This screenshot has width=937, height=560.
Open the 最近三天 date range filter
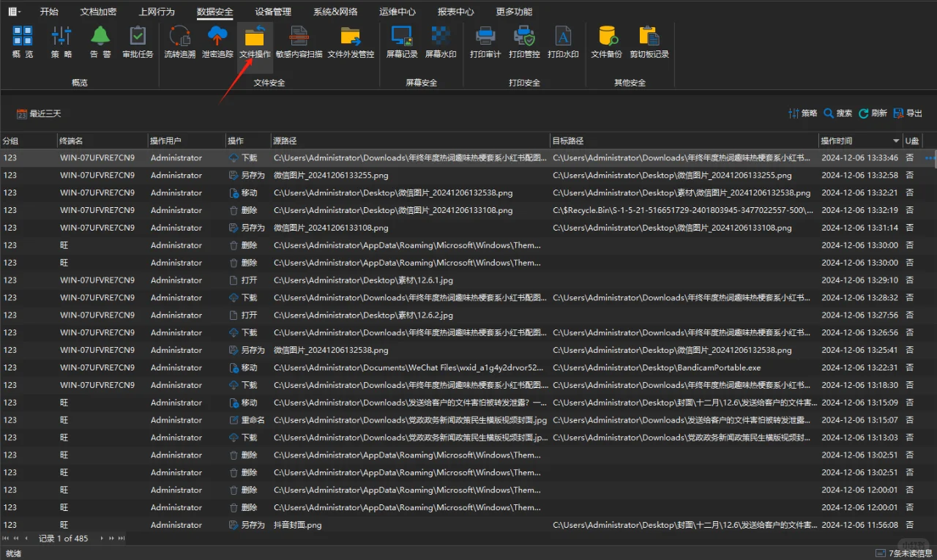coord(39,113)
